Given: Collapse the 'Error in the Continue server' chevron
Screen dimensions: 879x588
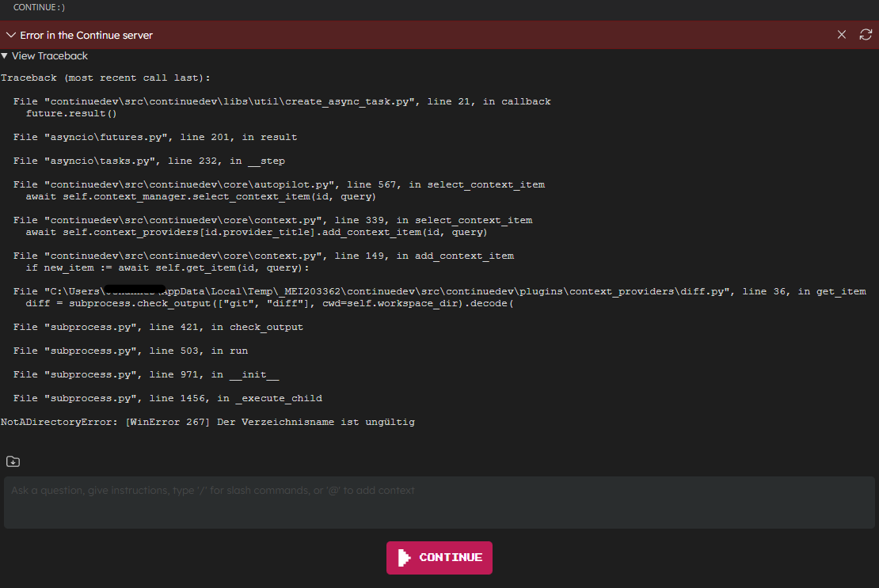Looking at the screenshot, I should coord(10,35).
